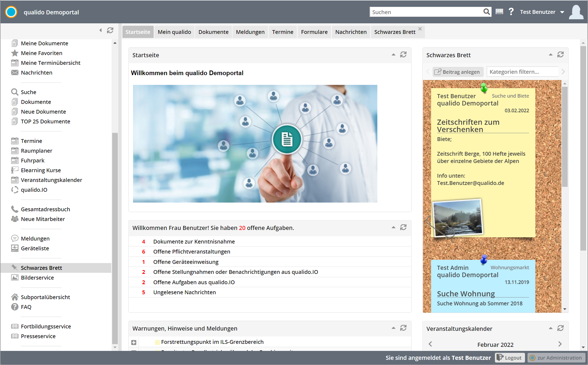Click the search magnifier icon in header
The width and height of the screenshot is (588, 365).
(486, 12)
